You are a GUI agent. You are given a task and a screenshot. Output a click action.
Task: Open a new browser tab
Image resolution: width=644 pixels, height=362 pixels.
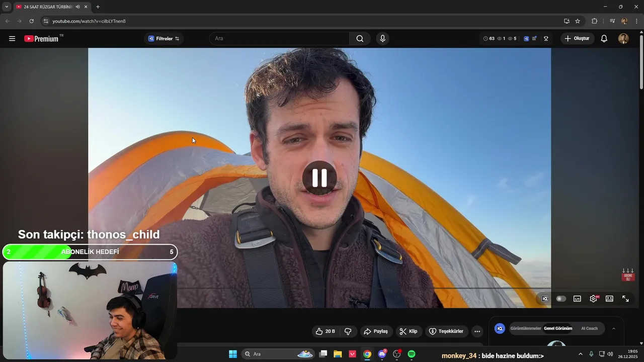[98, 7]
